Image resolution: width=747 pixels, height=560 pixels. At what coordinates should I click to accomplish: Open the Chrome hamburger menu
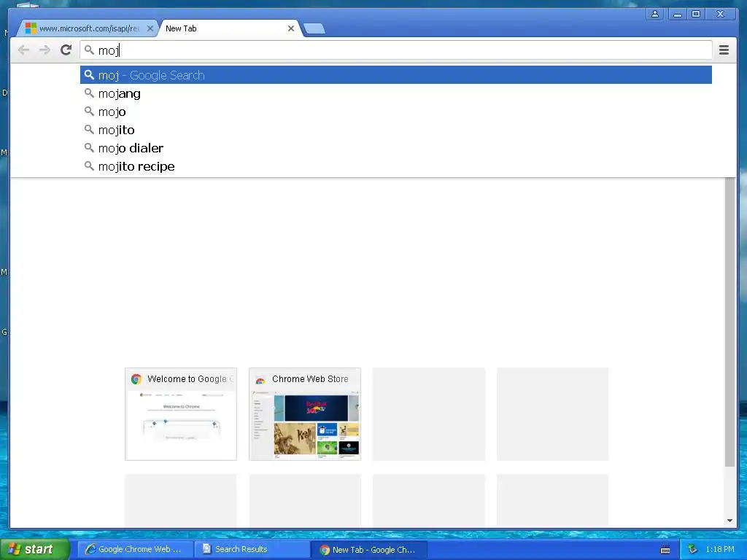pyautogui.click(x=724, y=50)
